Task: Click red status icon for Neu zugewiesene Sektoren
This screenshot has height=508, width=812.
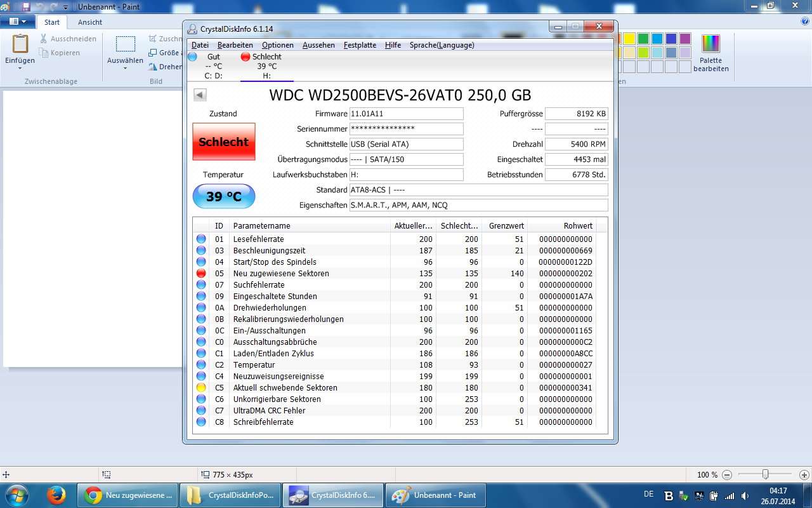Action: tap(201, 273)
